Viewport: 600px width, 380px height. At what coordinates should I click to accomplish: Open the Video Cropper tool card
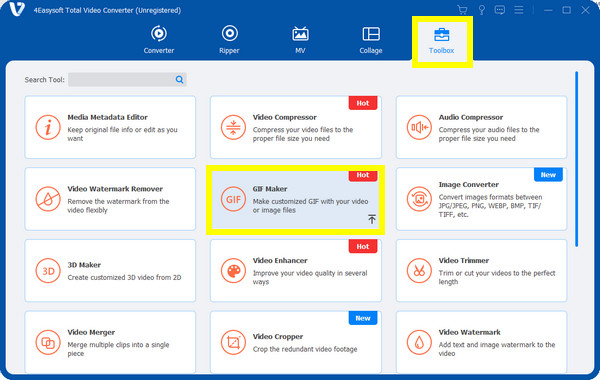click(x=296, y=342)
